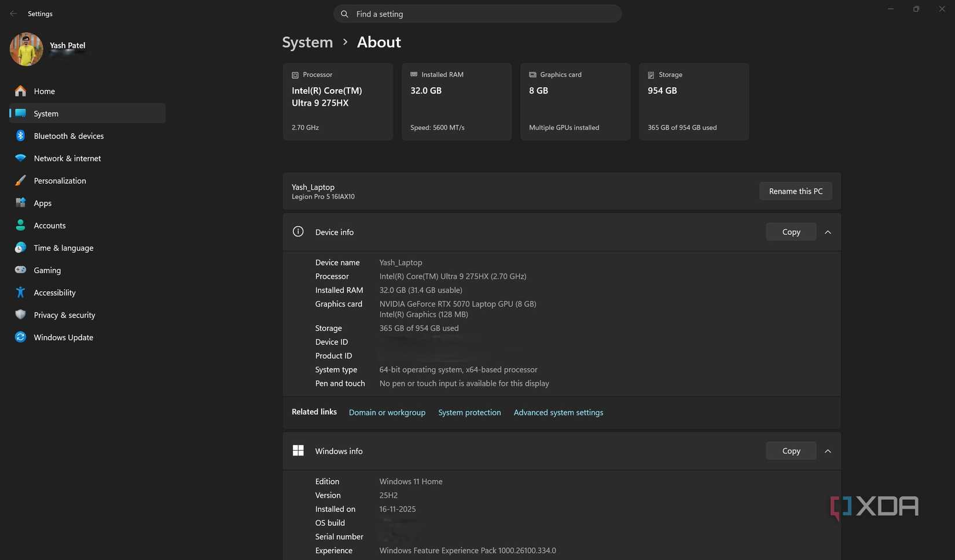Go to Network & internet settings

[87, 158]
